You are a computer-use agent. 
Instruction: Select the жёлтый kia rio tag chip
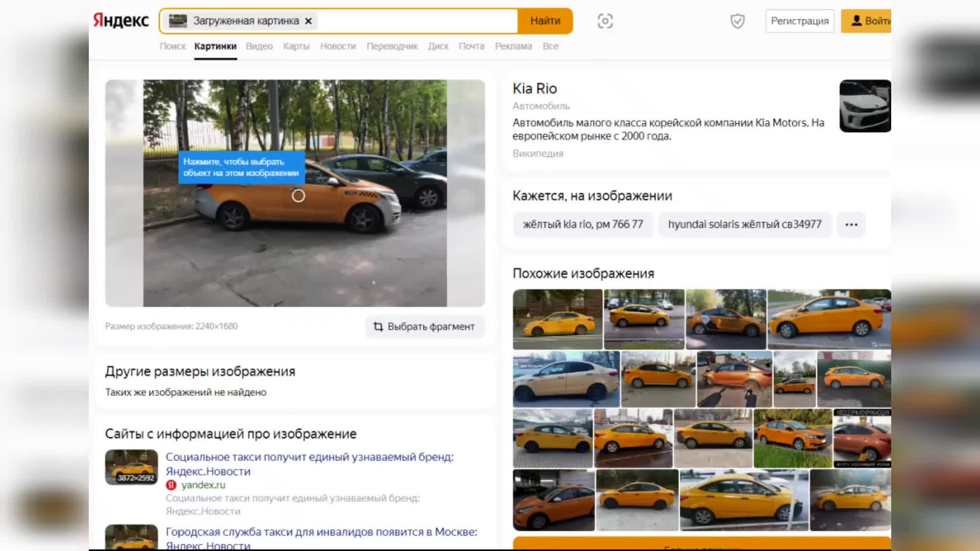(583, 224)
